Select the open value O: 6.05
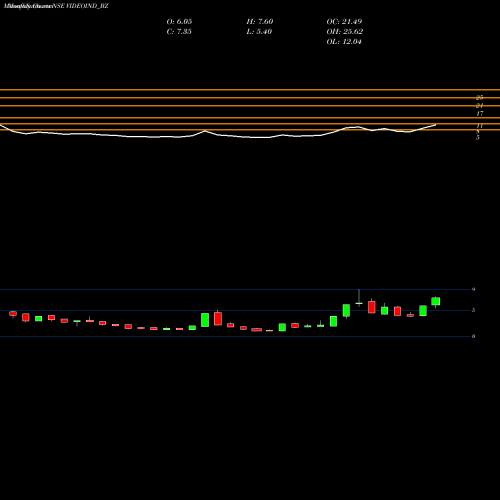The width and height of the screenshot is (500, 500). click(x=179, y=21)
